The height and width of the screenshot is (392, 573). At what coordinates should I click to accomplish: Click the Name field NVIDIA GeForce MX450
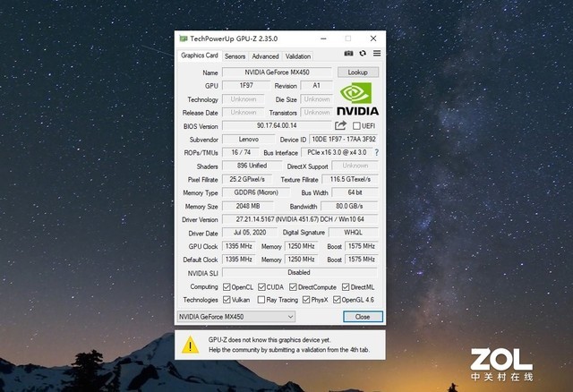coord(277,72)
